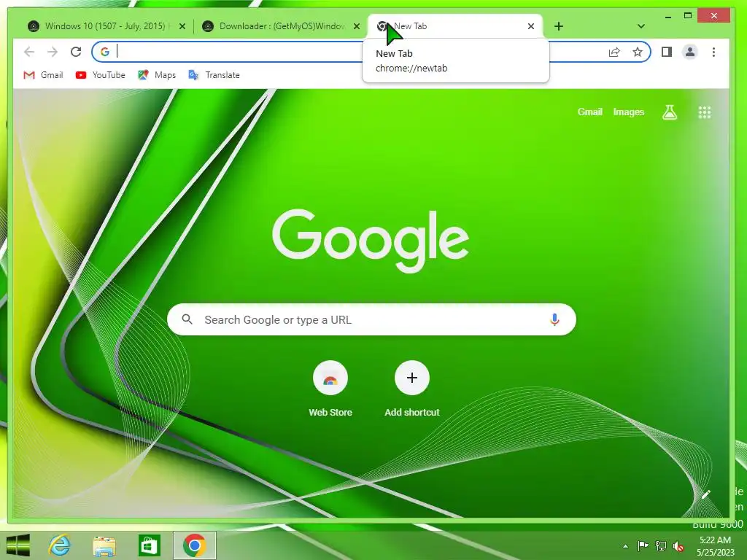Click Chrome taskbar icon
Image resolution: width=747 pixels, height=560 pixels.
click(x=194, y=545)
